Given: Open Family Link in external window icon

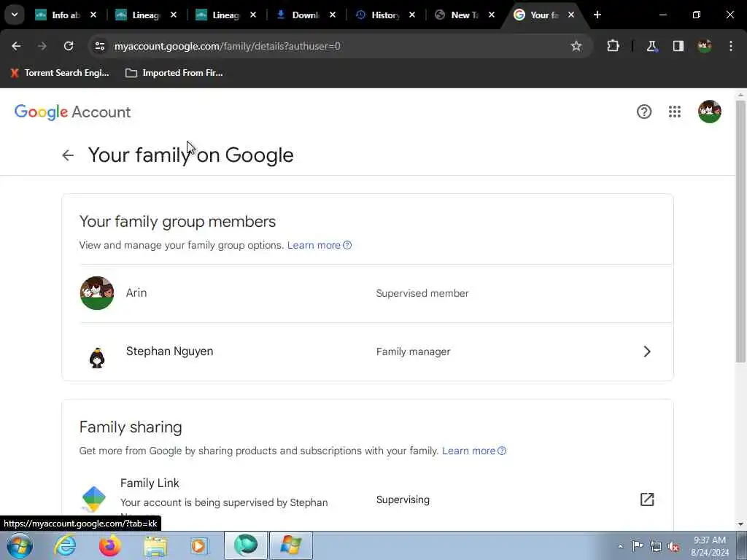Looking at the screenshot, I should tap(647, 499).
